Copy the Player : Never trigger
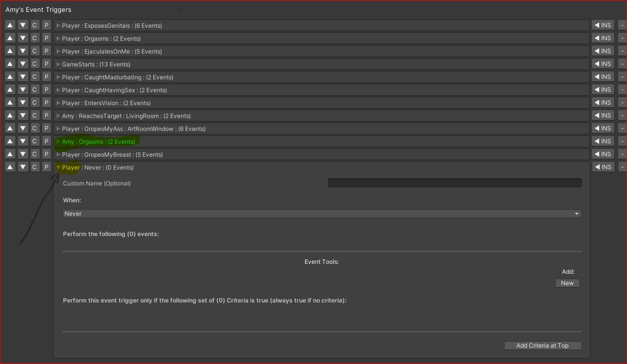Image resolution: width=627 pixels, height=364 pixels. [34, 167]
